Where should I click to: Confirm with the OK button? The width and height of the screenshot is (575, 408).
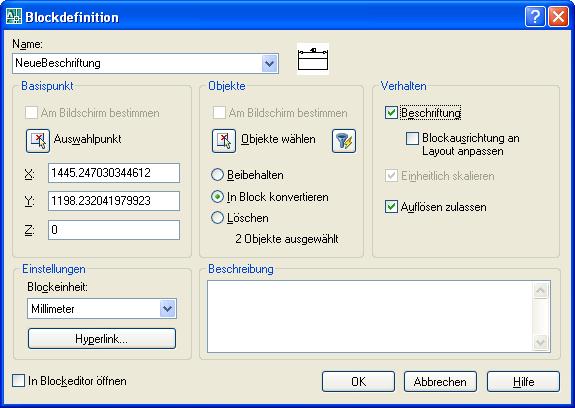358,382
